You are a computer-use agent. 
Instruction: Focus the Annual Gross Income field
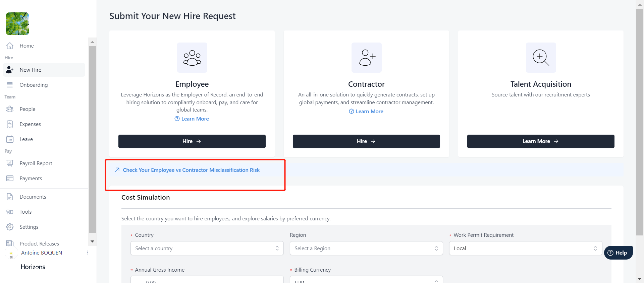click(x=207, y=280)
